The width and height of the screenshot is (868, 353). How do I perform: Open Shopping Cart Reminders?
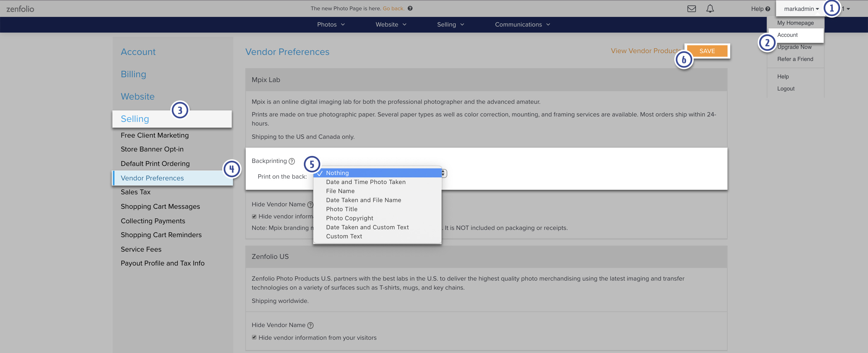point(161,235)
